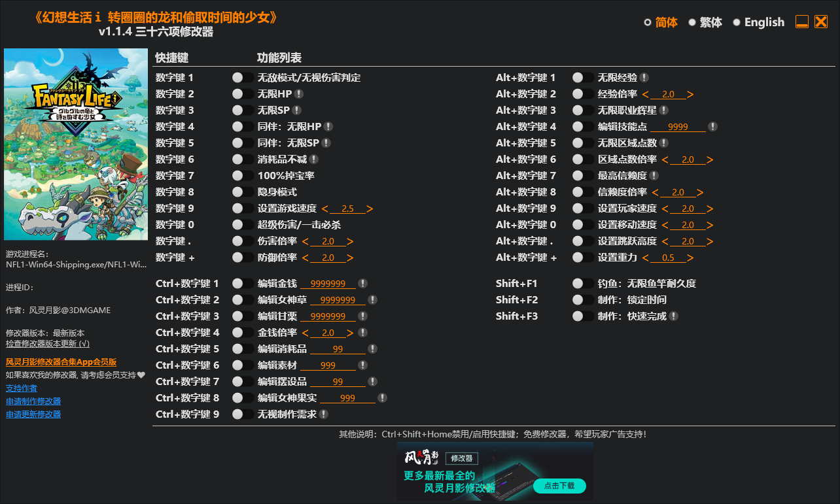The image size is (840, 504).
Task: Click info icon beside 编辑摆设品 field
Action: point(372,382)
